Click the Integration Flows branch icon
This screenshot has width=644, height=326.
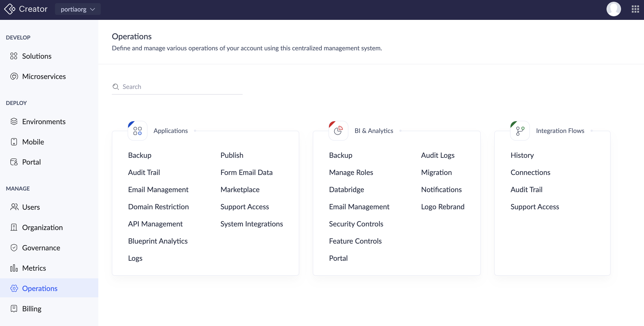pyautogui.click(x=520, y=131)
